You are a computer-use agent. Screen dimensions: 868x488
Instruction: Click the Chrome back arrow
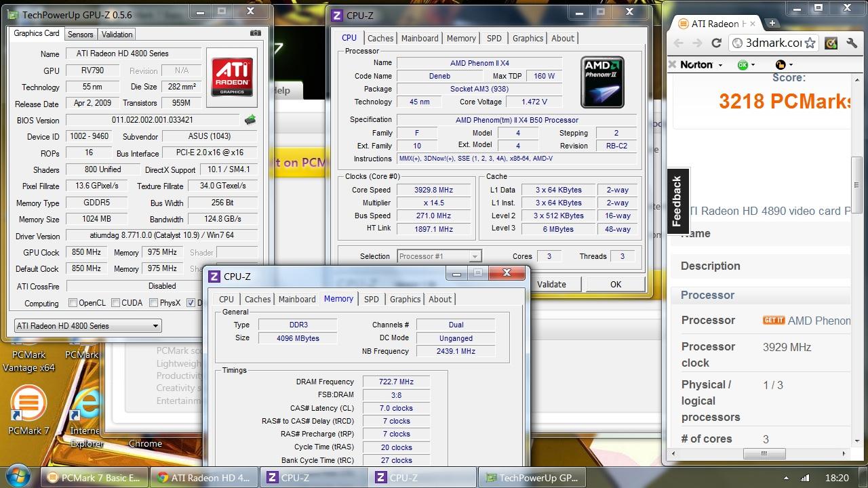click(679, 43)
